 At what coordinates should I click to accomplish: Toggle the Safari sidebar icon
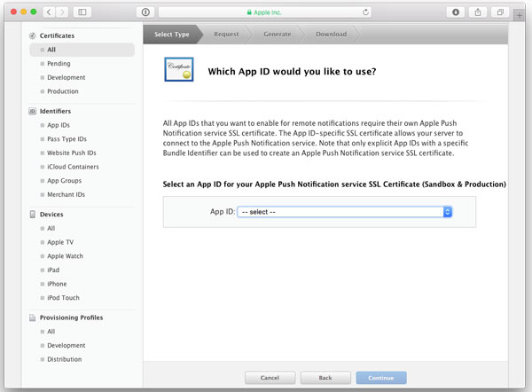[x=83, y=12]
